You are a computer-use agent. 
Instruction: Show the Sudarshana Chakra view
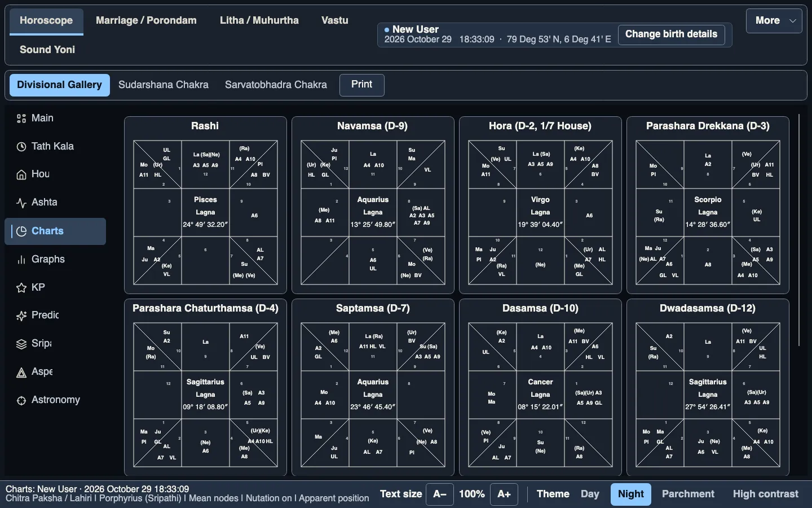pos(164,85)
